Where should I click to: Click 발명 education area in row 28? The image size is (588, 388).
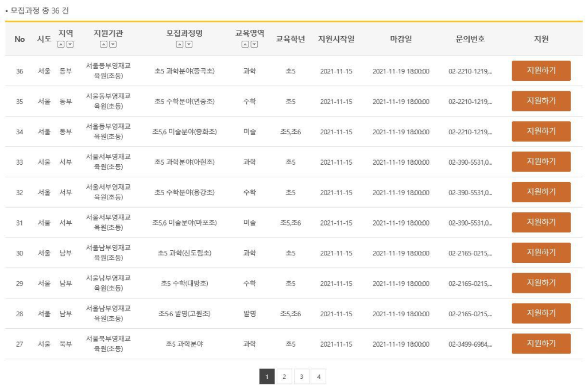[x=250, y=314]
